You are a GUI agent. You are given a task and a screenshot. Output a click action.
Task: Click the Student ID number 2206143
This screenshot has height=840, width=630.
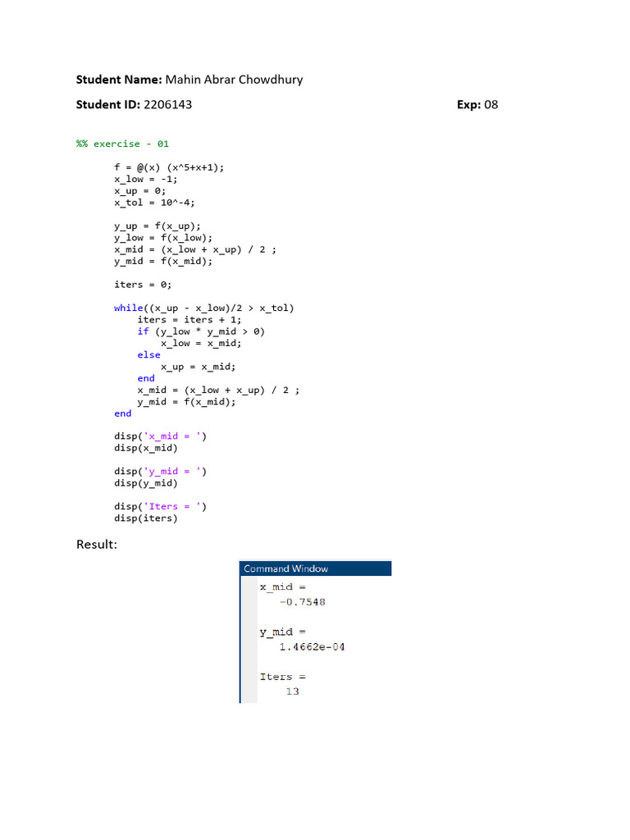coord(167,104)
